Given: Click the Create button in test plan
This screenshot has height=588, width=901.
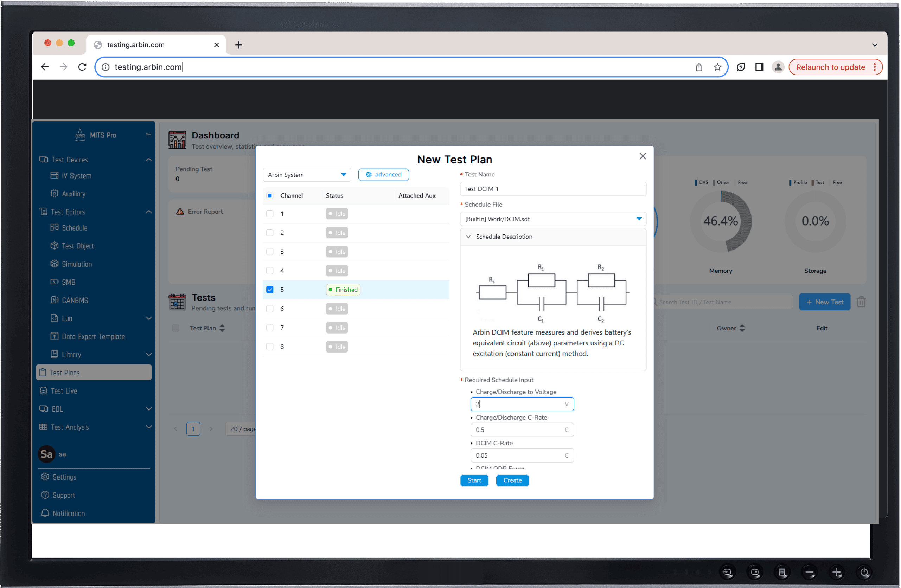Looking at the screenshot, I should tap(512, 480).
